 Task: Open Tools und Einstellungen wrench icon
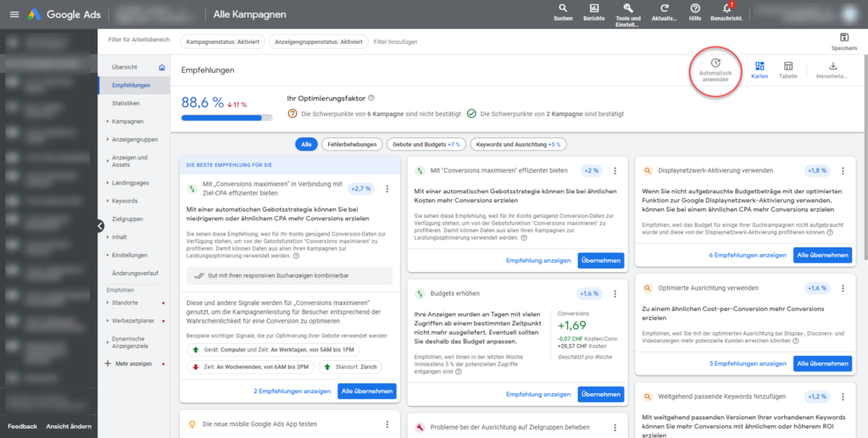click(x=628, y=8)
